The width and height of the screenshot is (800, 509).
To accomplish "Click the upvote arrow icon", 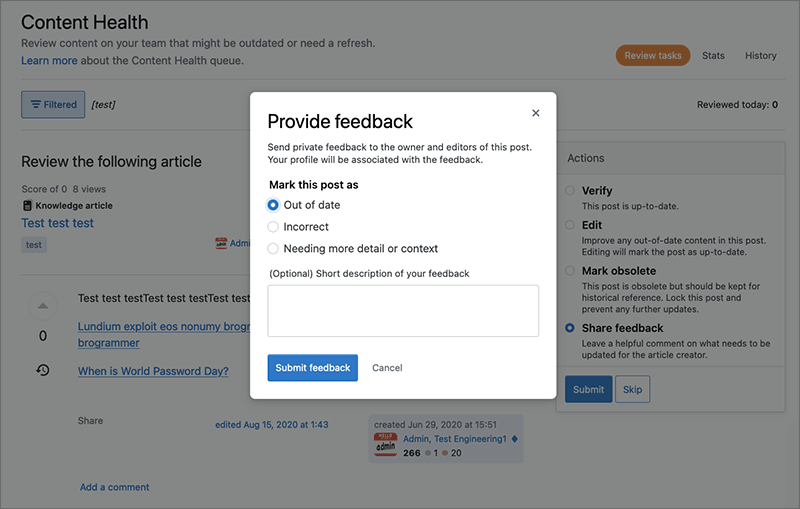I will 43,305.
